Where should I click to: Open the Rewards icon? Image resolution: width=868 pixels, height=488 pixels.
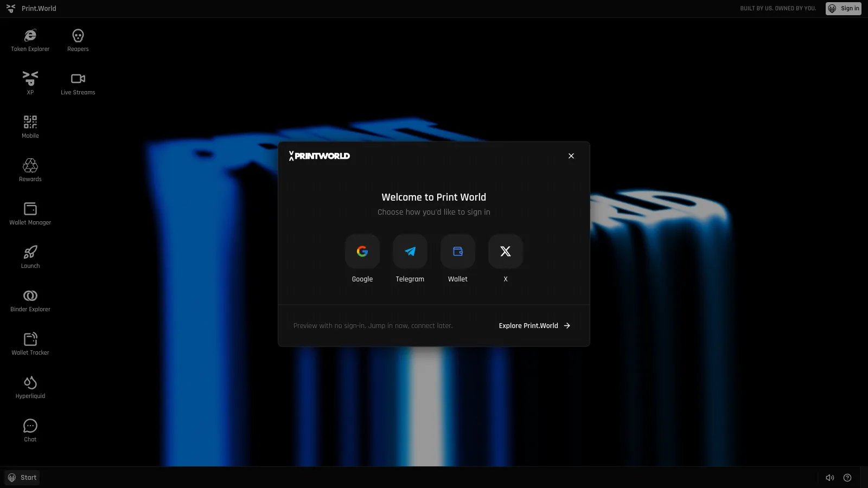coord(30,170)
